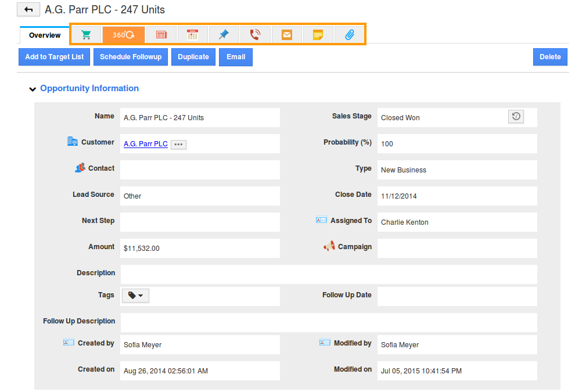Click the Assigned To card icon
Image resolution: width=575 pixels, height=392 pixels.
coord(321,220)
